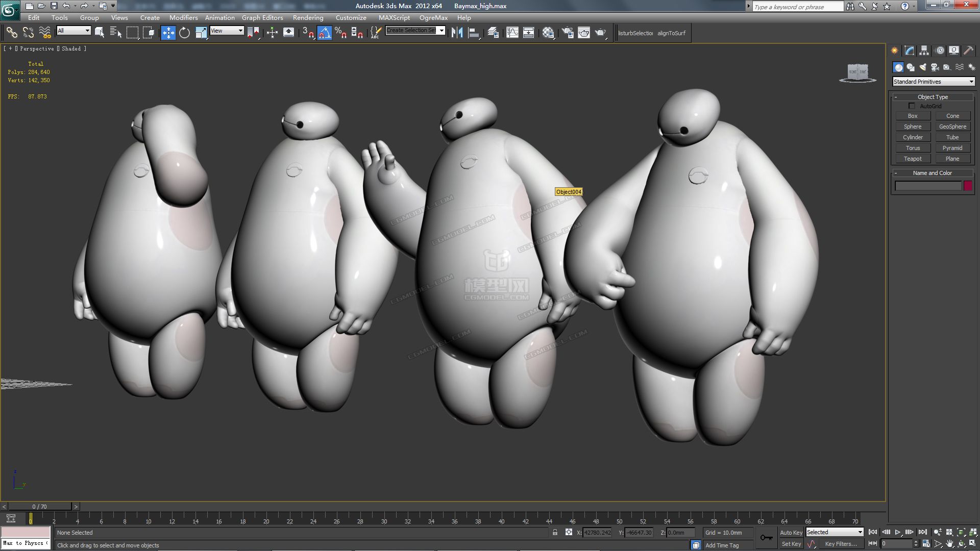Switch to the Utilities panel tab
The width and height of the screenshot is (980, 551).
[968, 51]
